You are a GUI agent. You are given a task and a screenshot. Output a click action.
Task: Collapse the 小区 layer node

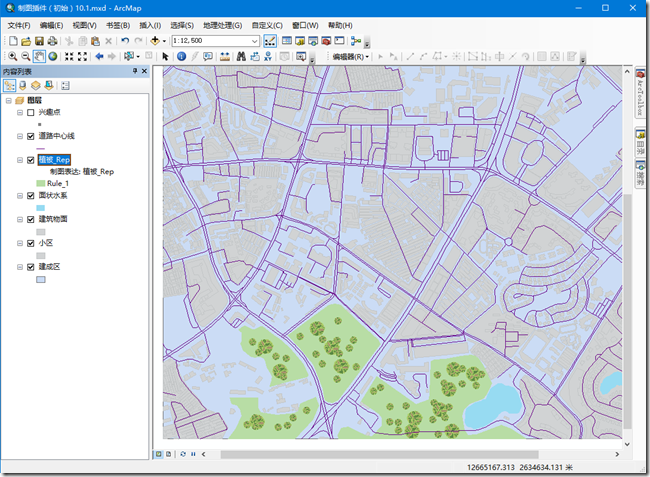19,243
